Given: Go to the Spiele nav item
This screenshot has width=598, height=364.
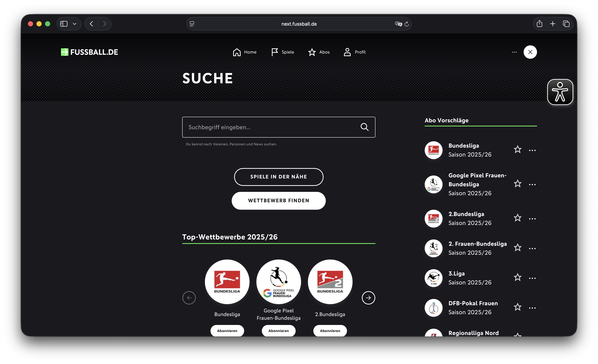Looking at the screenshot, I should pyautogui.click(x=282, y=52).
